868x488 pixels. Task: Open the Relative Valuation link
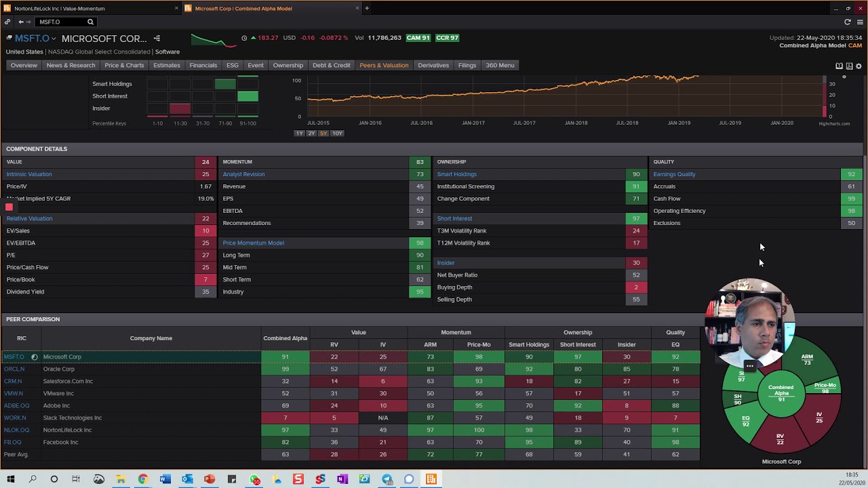click(29, 218)
